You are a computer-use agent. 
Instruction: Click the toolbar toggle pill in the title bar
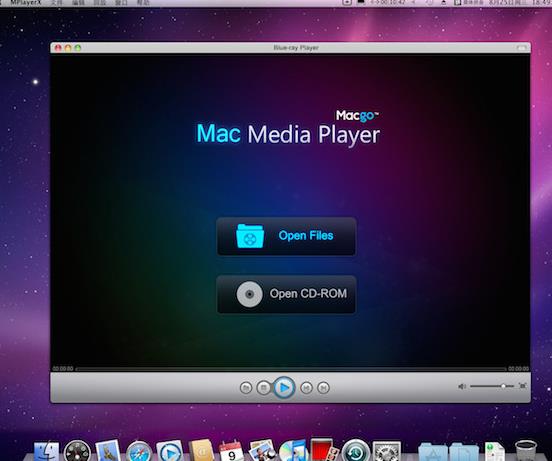click(x=523, y=48)
